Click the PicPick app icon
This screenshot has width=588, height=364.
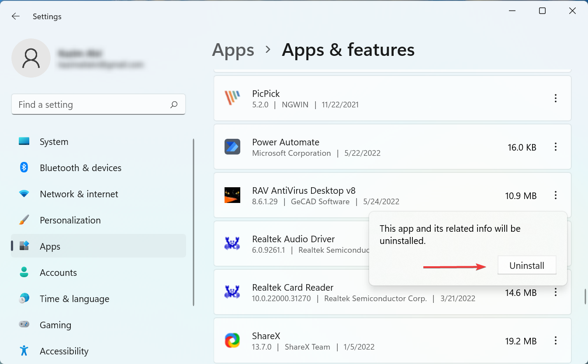coord(232,98)
